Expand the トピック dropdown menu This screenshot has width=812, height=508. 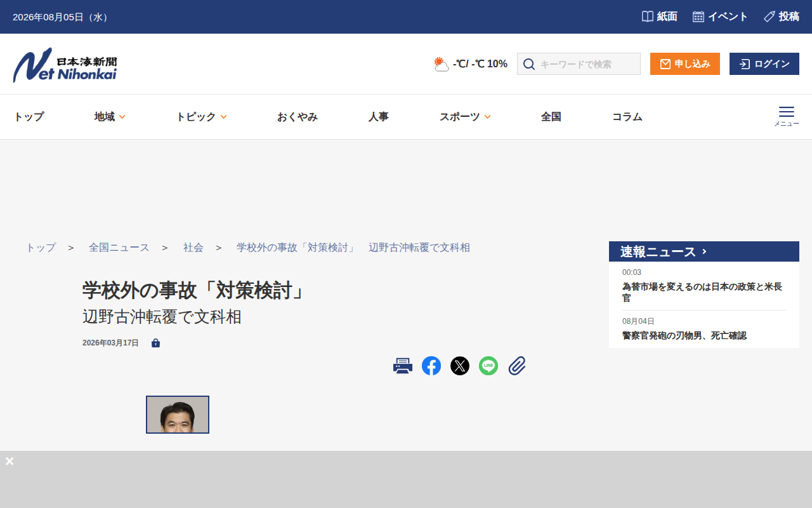201,117
